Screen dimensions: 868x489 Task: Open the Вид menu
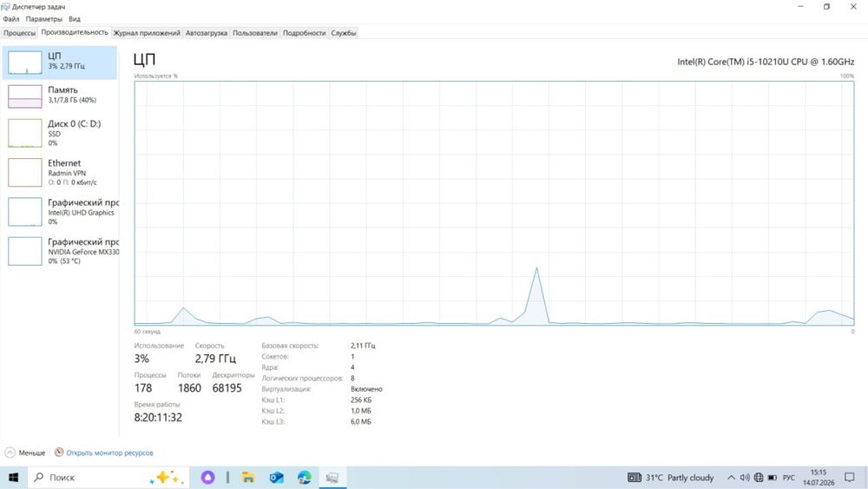coord(74,19)
